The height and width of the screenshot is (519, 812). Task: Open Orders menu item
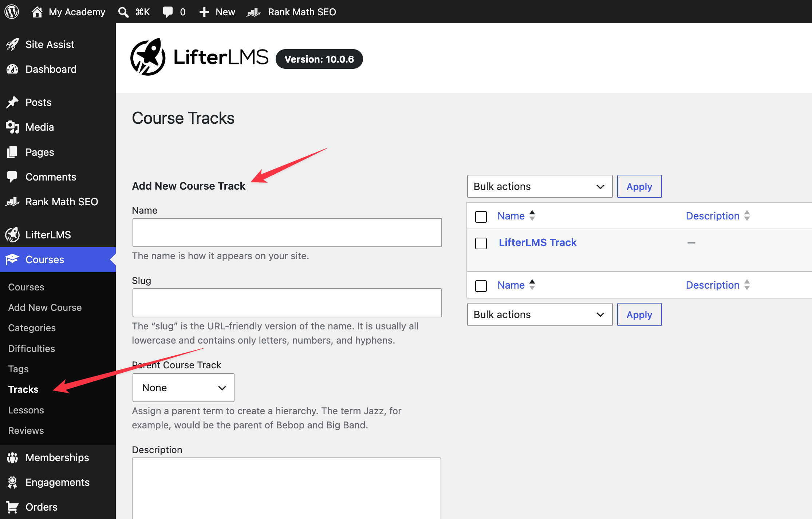[x=58, y=507]
